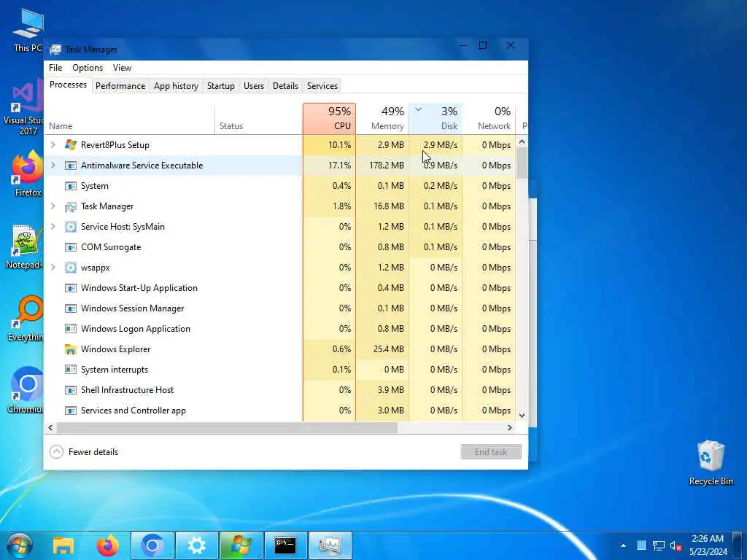This screenshot has height=560, width=747.
Task: Open the View menu
Action: (x=122, y=68)
